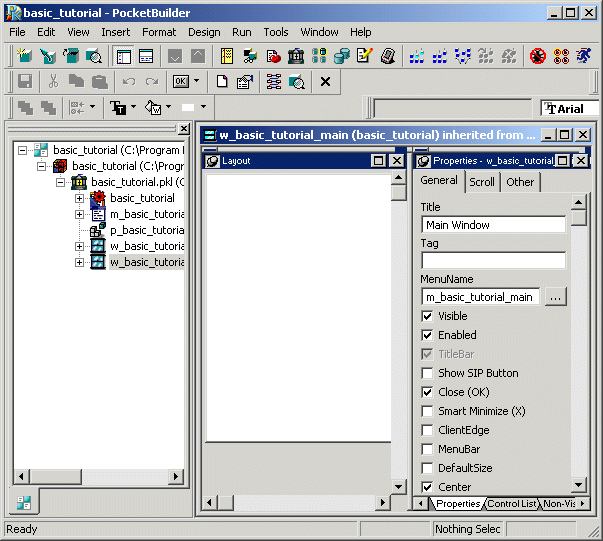
Task: Open the Design menu
Action: click(204, 32)
